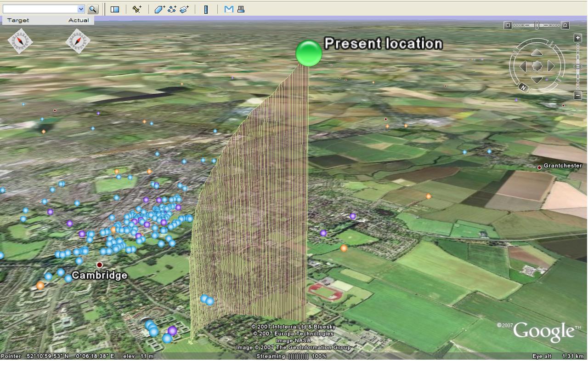
Task: Click the Present location label
Action: pos(384,44)
